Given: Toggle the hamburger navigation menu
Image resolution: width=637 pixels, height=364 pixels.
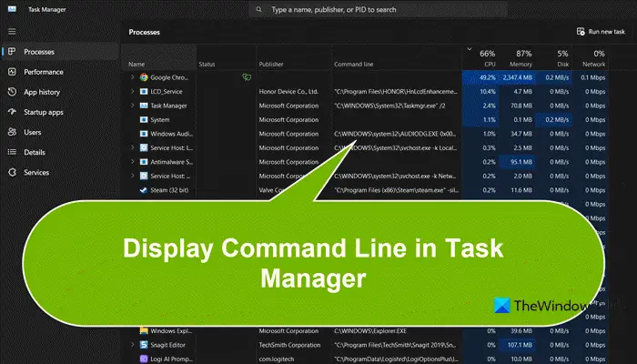Looking at the screenshot, I should click(x=12, y=31).
